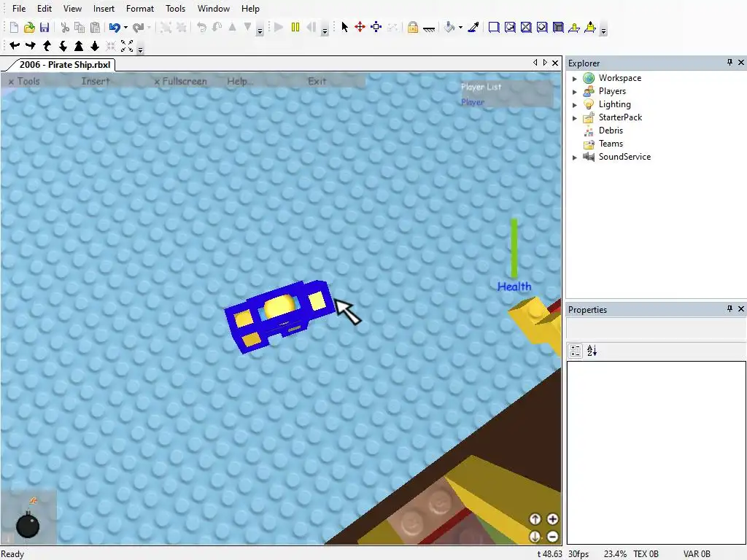747x560 pixels.
Task: Switch to 2006 - Pirate Ship.rbxl tab
Action: [65, 65]
